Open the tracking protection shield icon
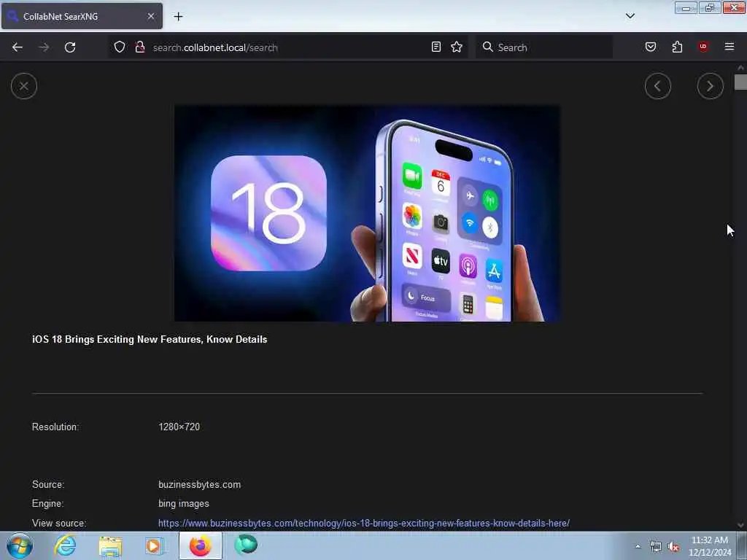The image size is (747, 560). tap(120, 47)
